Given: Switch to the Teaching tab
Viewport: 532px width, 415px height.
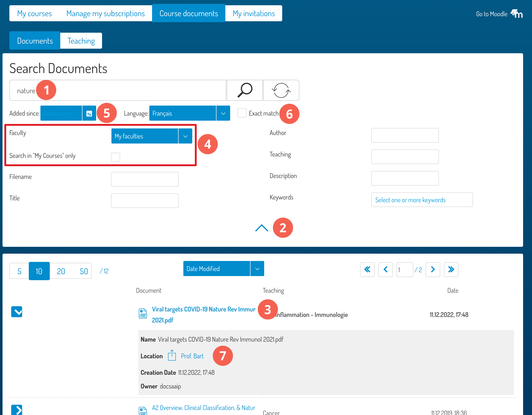Looking at the screenshot, I should 81,41.
